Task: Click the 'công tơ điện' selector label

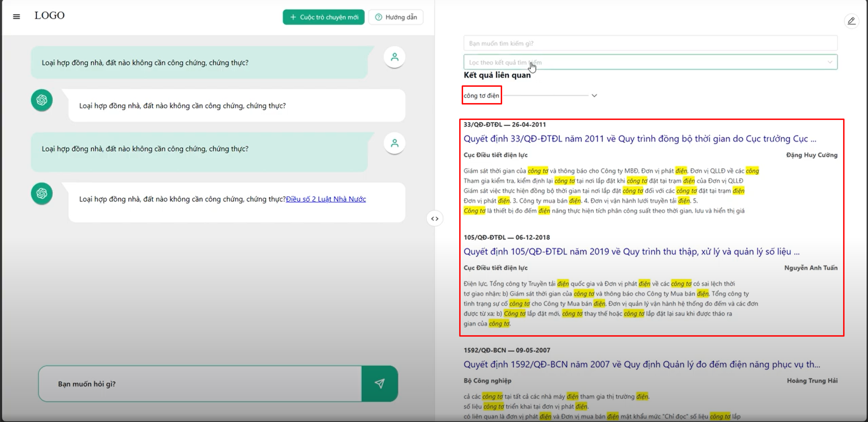Action: coord(481,95)
